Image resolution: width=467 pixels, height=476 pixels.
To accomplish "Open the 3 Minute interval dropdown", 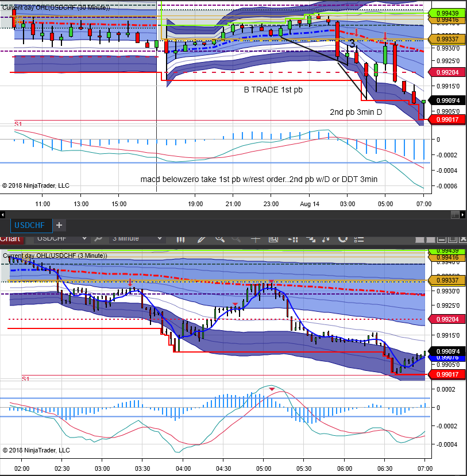I will click(x=137, y=239).
